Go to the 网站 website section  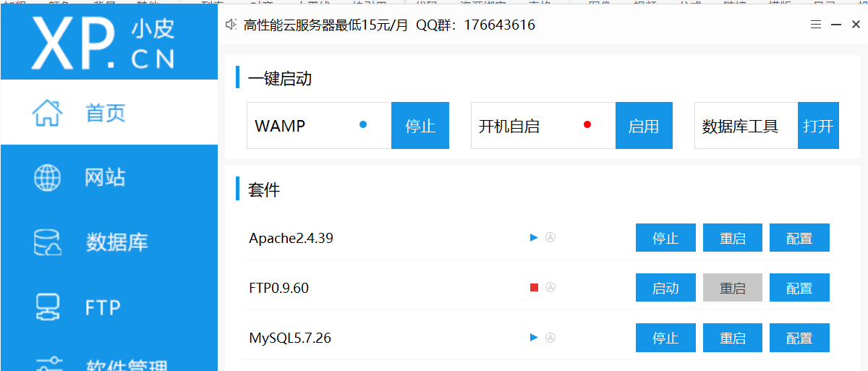[x=109, y=177]
